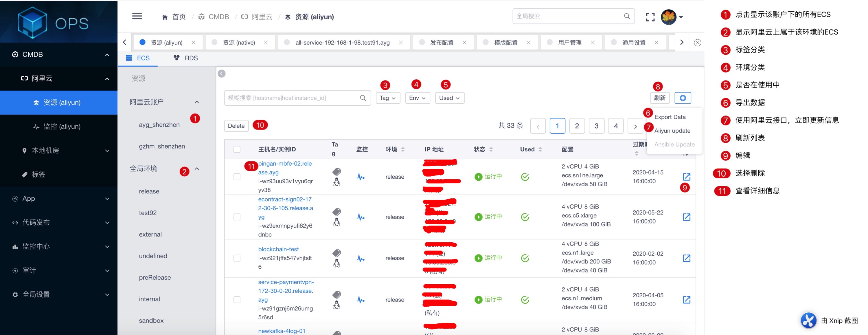Click the hamburger menu collapse icon
Viewport: 868px width, 335px height.
click(x=137, y=16)
